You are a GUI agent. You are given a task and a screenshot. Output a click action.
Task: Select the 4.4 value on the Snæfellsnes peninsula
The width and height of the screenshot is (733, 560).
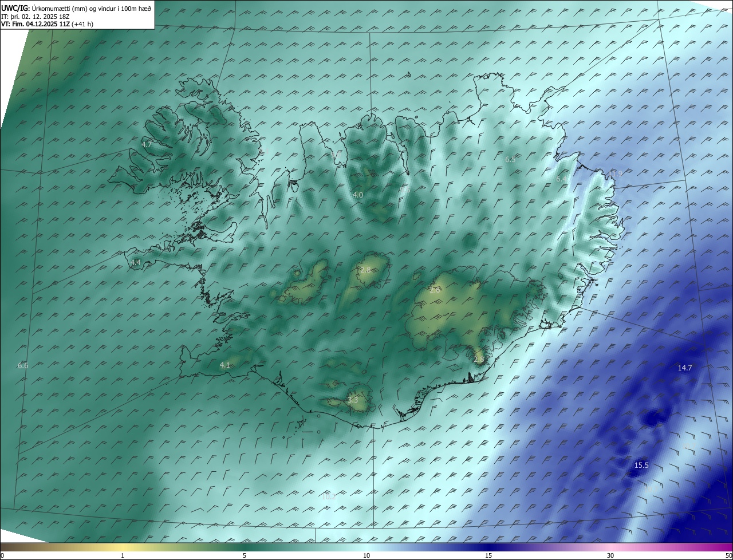tap(136, 262)
